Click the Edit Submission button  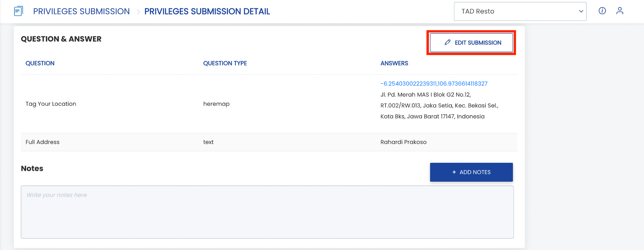point(471,43)
